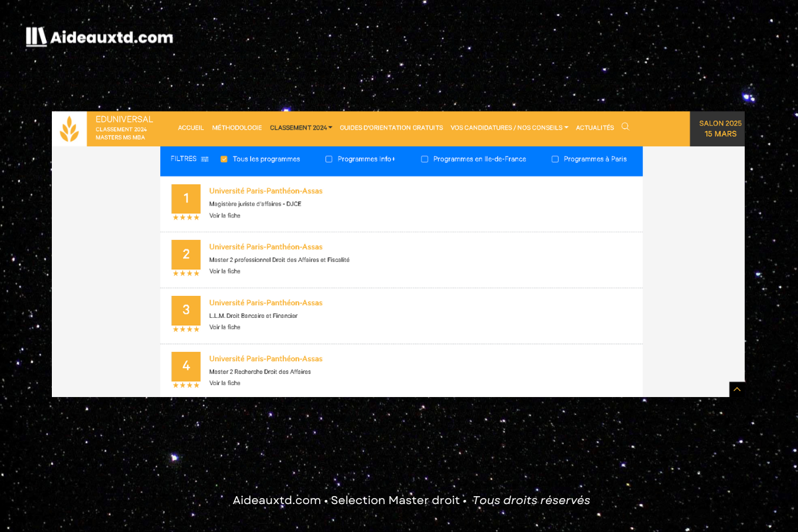Click the rank 2 orange badge

[186, 254]
